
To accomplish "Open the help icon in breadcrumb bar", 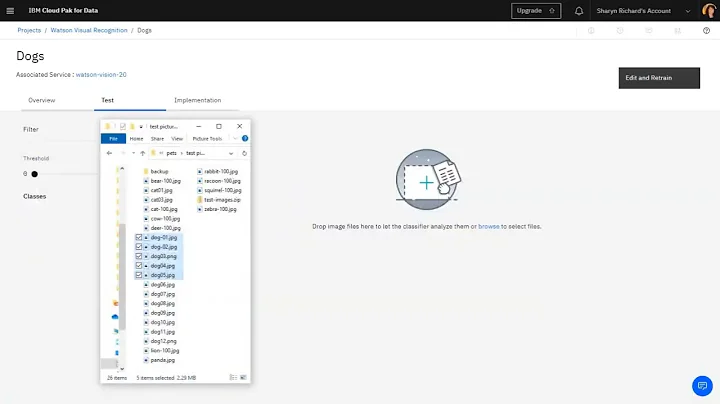I will pyautogui.click(x=706, y=30).
